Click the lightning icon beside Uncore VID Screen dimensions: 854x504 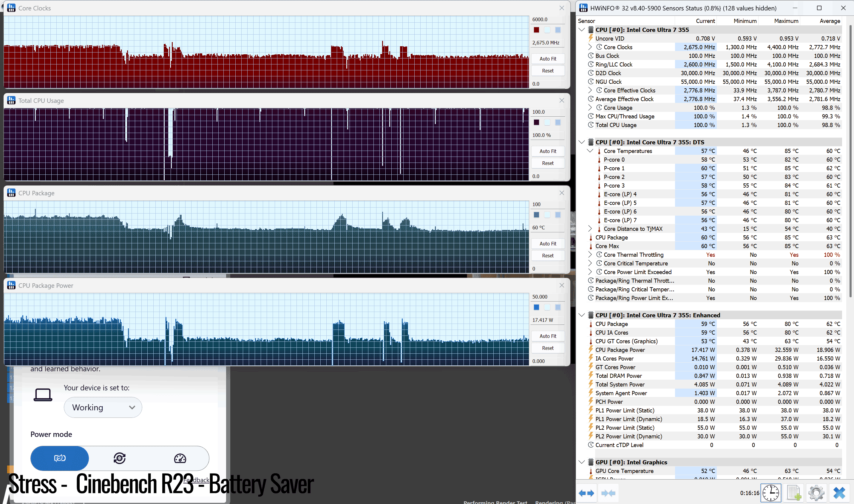pos(591,38)
